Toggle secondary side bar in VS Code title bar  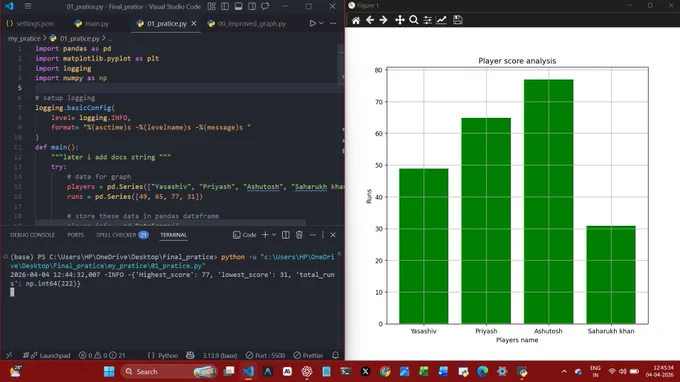(252, 7)
